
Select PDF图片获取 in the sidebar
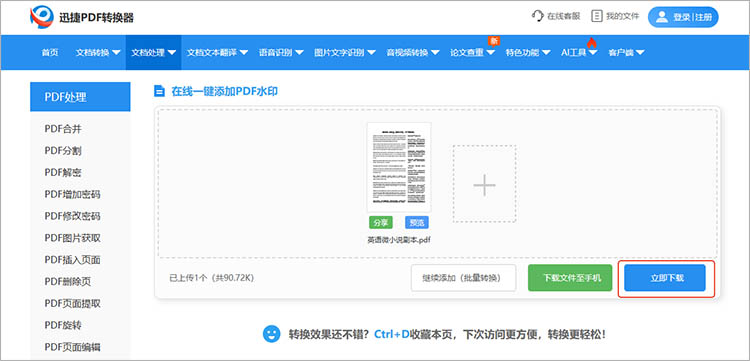point(73,238)
